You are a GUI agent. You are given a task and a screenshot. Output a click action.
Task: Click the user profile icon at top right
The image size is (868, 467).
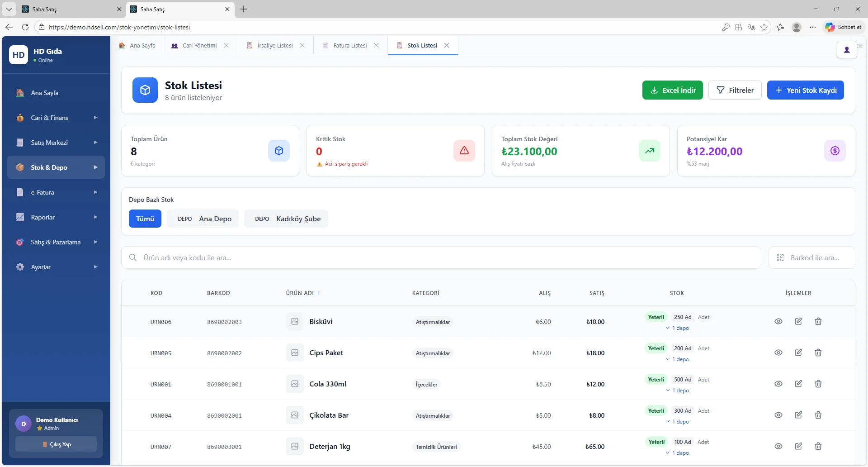click(847, 50)
